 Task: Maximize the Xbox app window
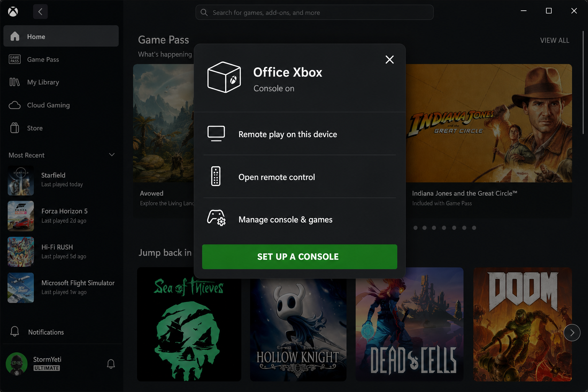click(x=549, y=11)
